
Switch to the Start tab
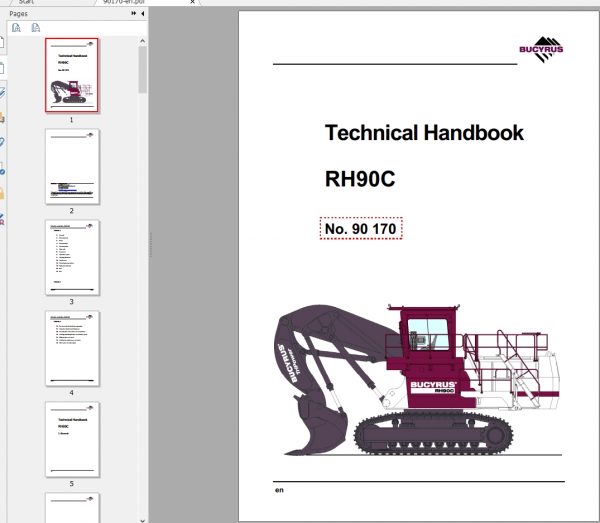click(x=26, y=2)
